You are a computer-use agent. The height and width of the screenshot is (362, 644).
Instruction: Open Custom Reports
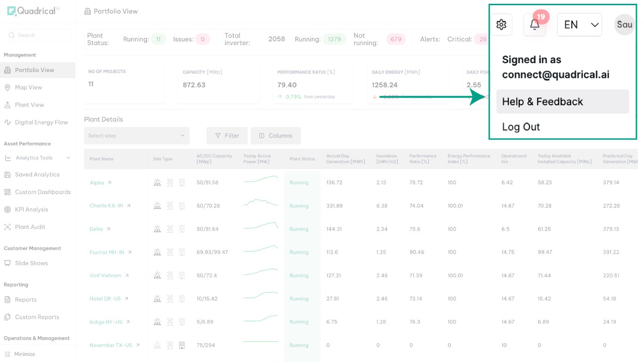click(x=37, y=317)
